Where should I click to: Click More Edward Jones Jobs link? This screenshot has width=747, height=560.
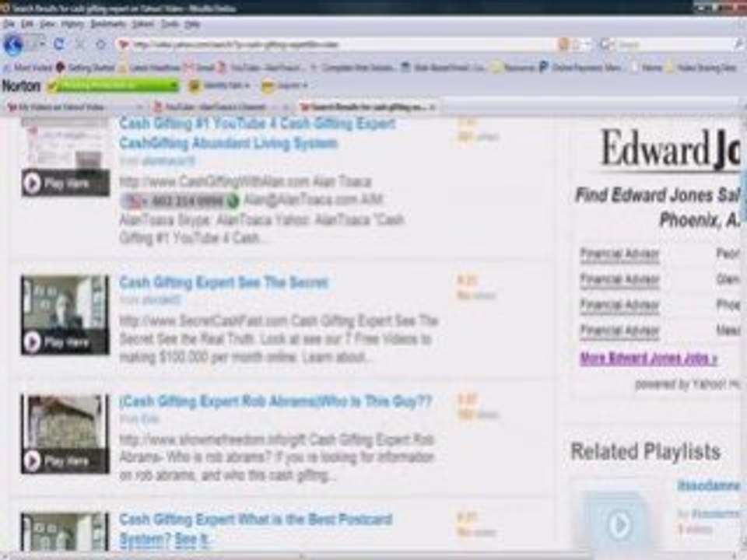tap(648, 358)
